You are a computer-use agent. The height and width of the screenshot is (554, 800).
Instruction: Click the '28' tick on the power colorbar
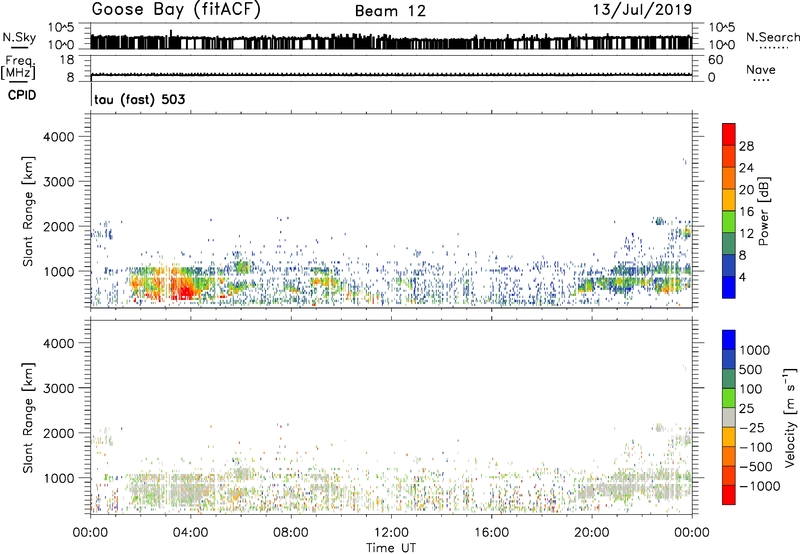(x=746, y=146)
